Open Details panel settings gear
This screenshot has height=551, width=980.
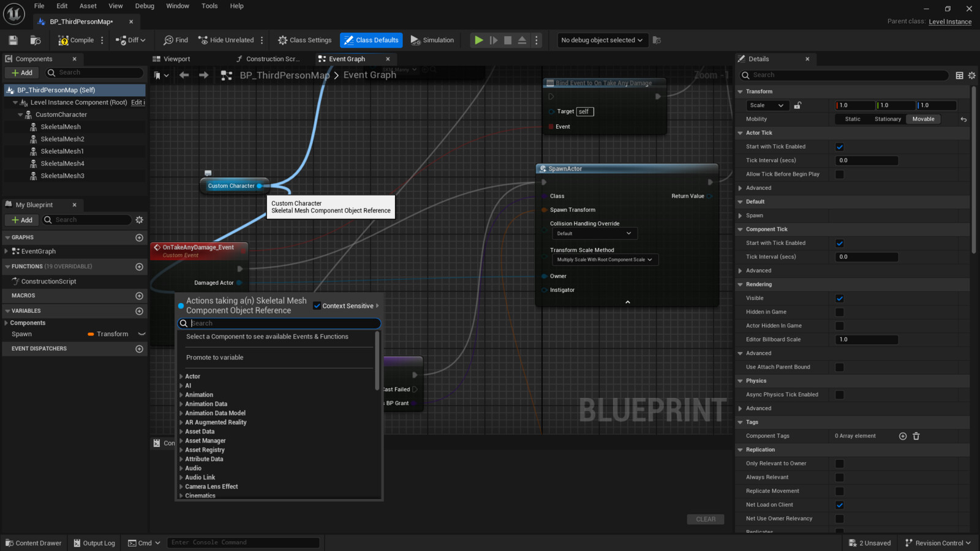[x=972, y=75]
